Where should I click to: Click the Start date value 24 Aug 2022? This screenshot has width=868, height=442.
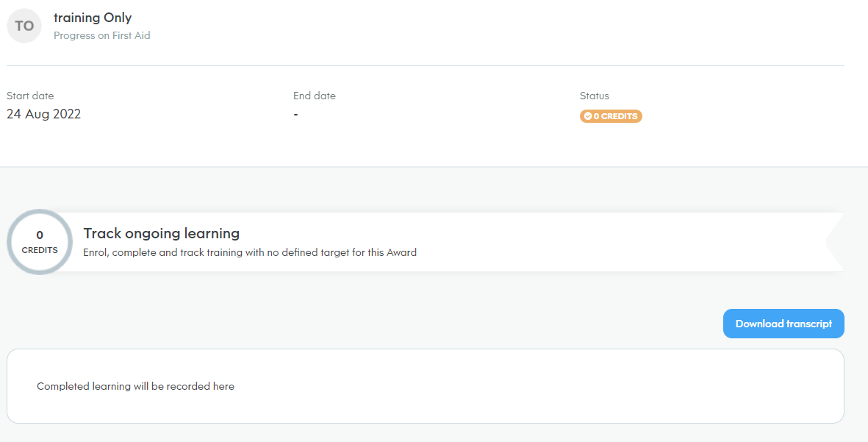pyautogui.click(x=43, y=114)
